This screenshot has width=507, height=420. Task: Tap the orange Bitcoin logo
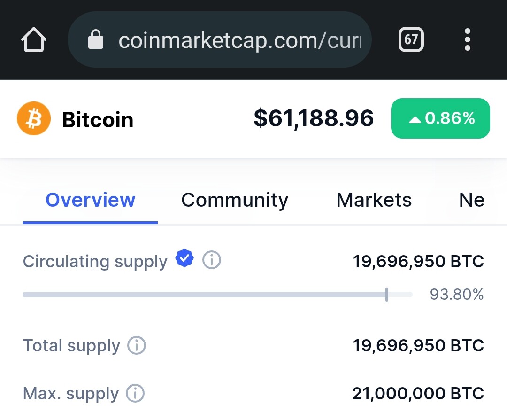[x=34, y=118]
